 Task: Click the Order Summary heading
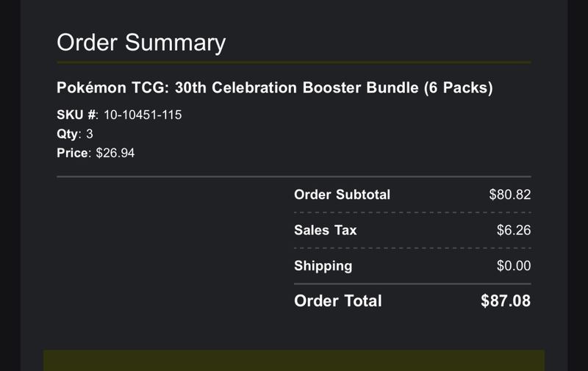[141, 43]
